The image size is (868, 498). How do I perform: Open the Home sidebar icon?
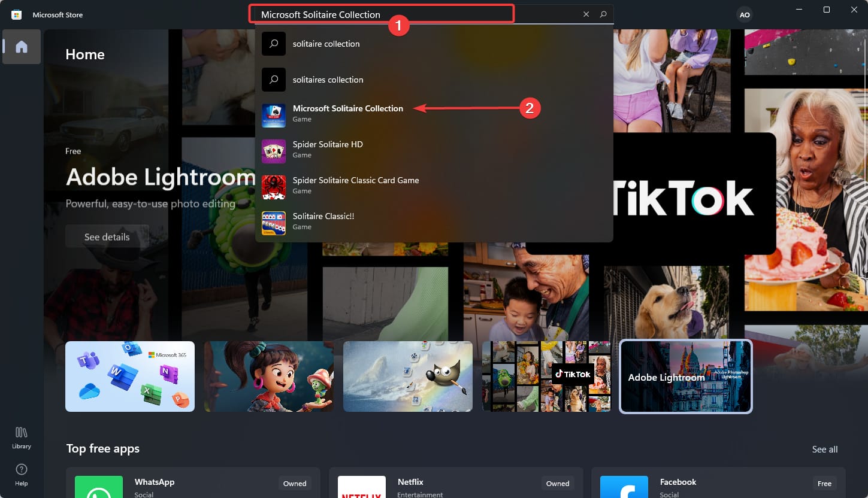pyautogui.click(x=22, y=47)
